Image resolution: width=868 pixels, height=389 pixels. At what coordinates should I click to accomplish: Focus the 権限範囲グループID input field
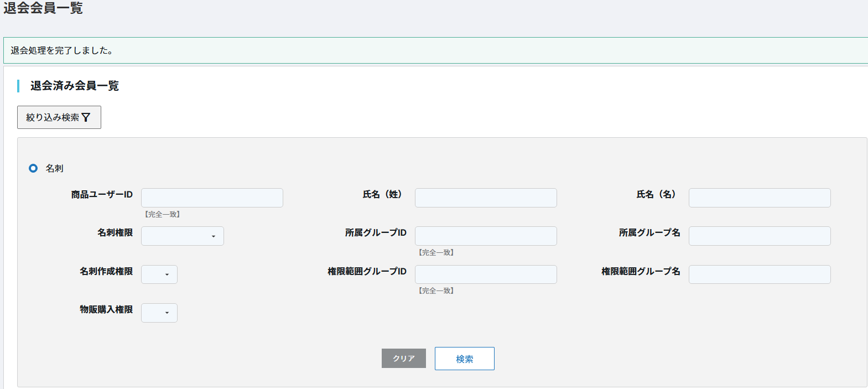pos(486,274)
